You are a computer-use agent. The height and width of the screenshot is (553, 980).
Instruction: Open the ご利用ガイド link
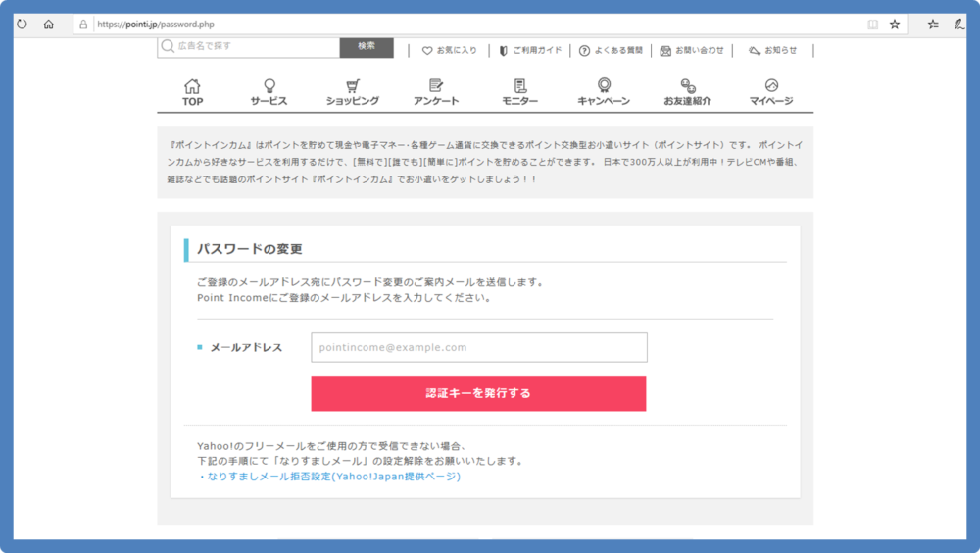point(537,51)
